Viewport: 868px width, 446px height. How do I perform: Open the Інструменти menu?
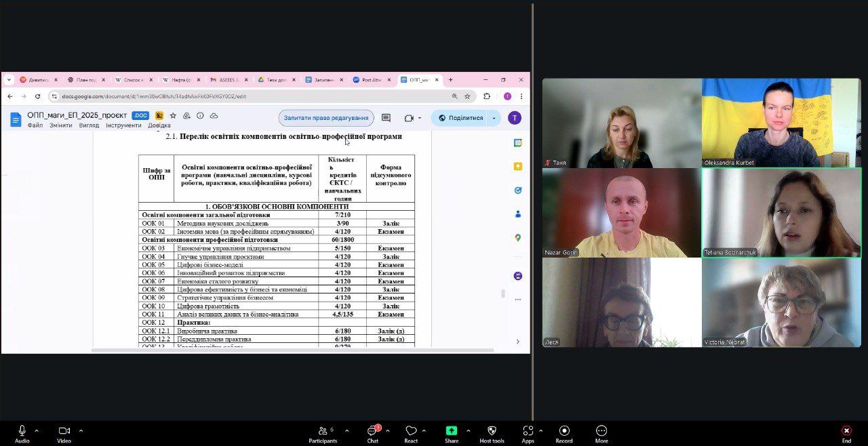tap(123, 125)
